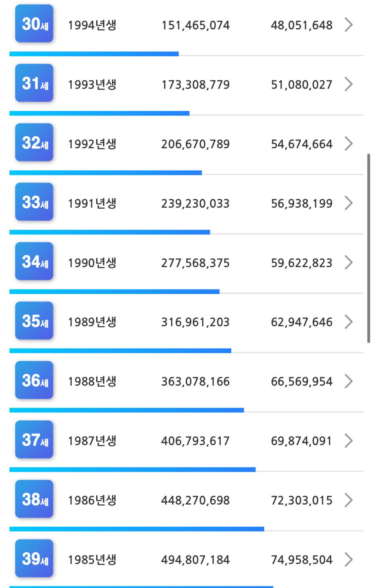Click the 1993년생 birth year label
The width and height of the screenshot is (373, 588).
[92, 84]
